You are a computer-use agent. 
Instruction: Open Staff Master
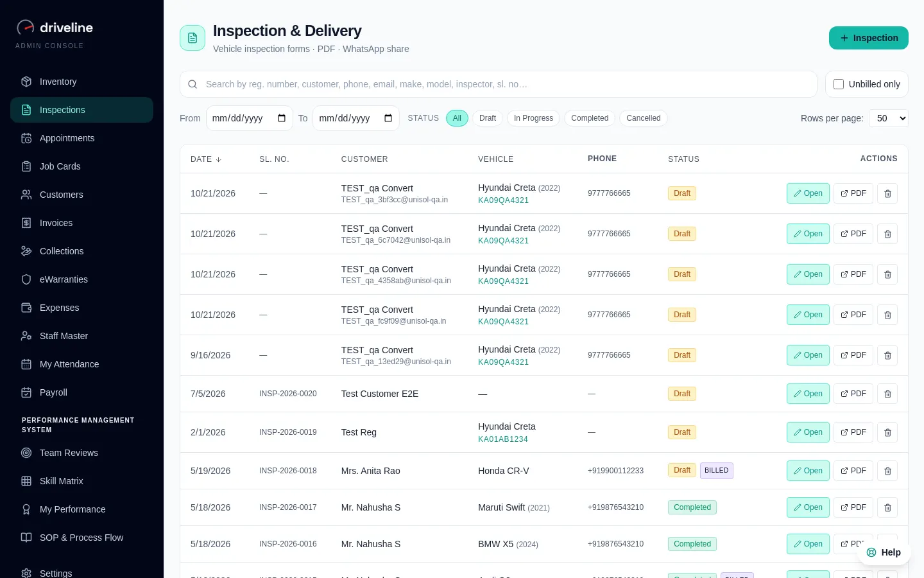(81, 336)
